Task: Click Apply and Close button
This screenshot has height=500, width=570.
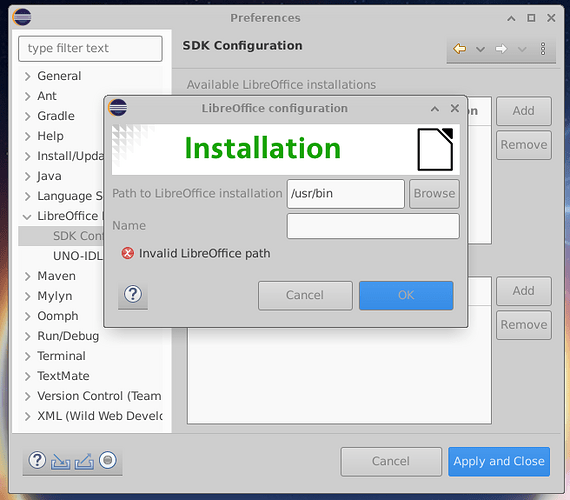Action: point(499,461)
